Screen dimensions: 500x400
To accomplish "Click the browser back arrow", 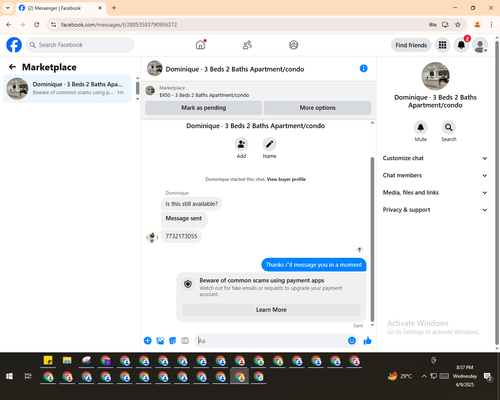I will click(x=9, y=25).
